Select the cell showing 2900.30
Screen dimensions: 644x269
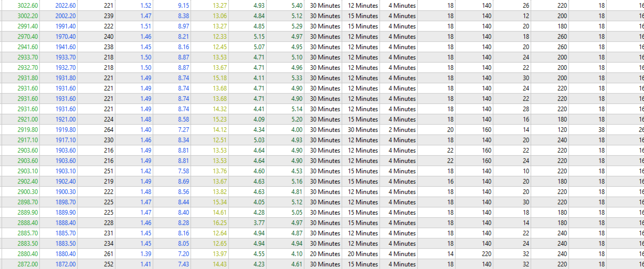coord(27,192)
